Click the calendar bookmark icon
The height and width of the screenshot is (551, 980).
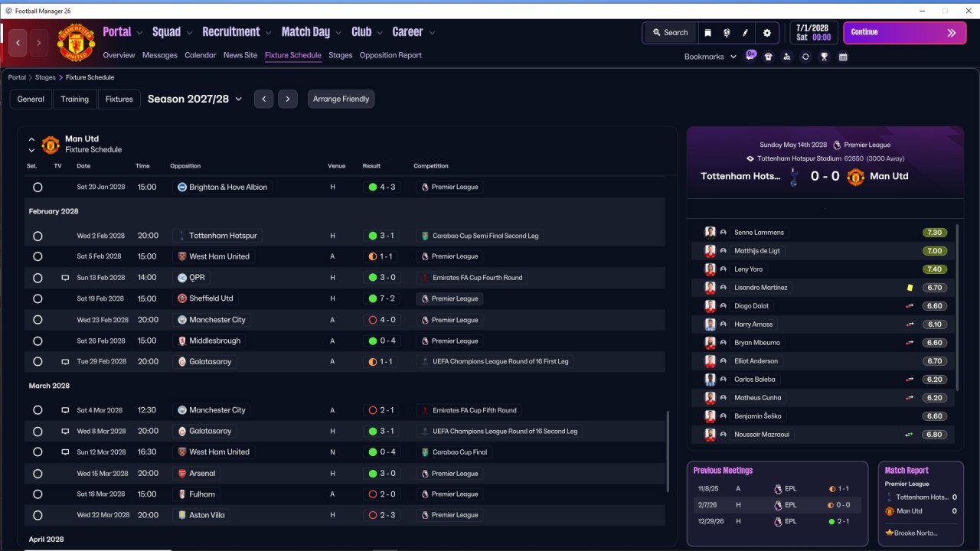point(843,57)
